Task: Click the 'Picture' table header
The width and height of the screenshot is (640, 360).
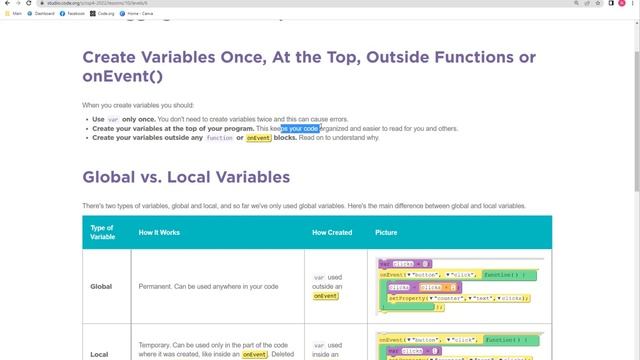Action: (386, 232)
